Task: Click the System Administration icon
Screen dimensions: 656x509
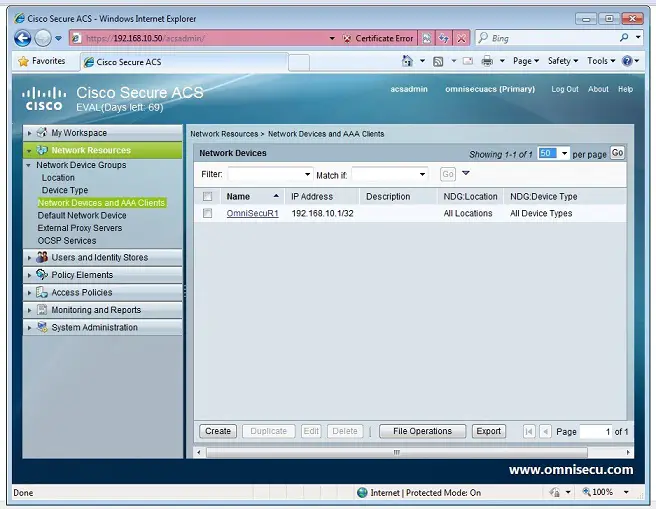Action: (x=42, y=327)
